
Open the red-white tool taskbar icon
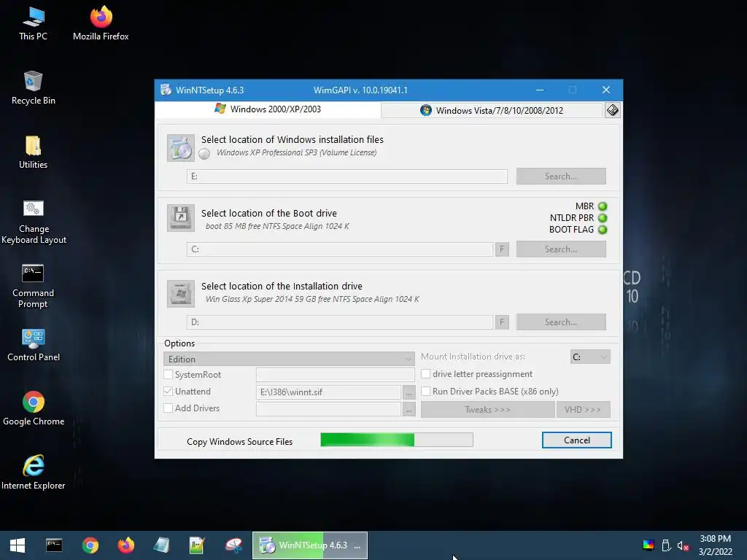point(233,545)
